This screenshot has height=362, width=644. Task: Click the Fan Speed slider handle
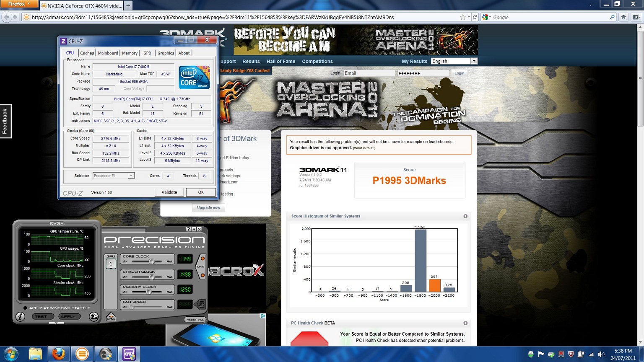tap(131, 307)
